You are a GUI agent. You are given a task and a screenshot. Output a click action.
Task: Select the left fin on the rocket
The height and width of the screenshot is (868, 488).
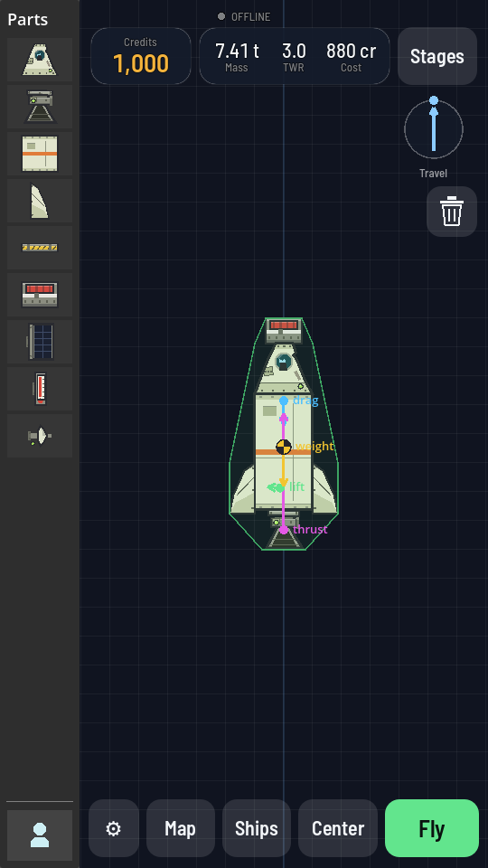pyautogui.click(x=242, y=489)
